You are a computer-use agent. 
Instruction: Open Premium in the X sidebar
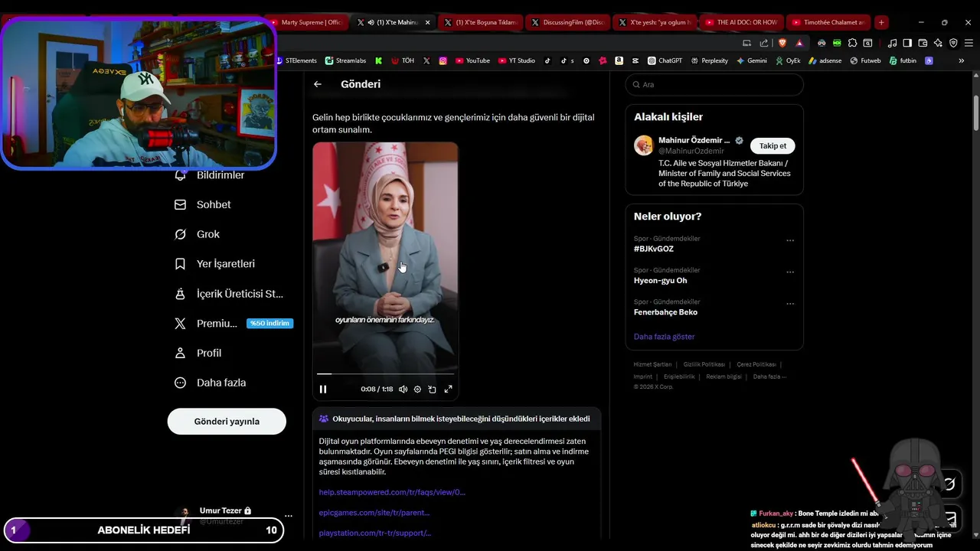(x=234, y=323)
